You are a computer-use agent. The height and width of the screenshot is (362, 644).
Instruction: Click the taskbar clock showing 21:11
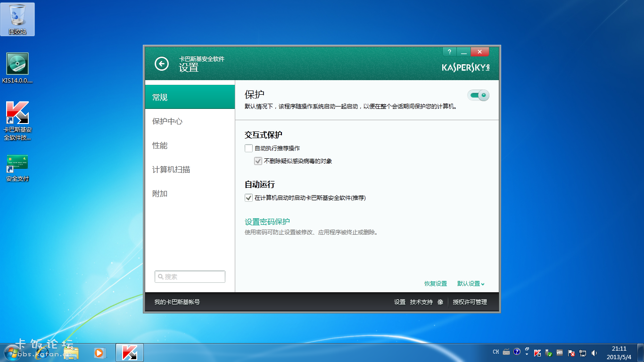[619, 353]
